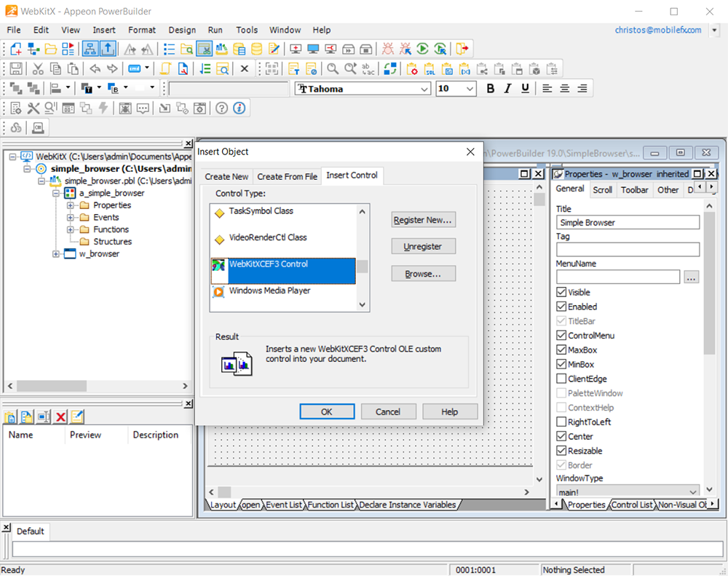The image size is (728, 576).
Task: Uncheck the Visible checkbox
Action: pyautogui.click(x=561, y=292)
